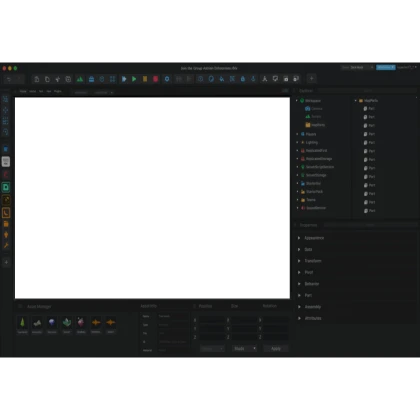The image size is (420, 420).
Task: Expand the Behavior properties section
Action: point(299,284)
